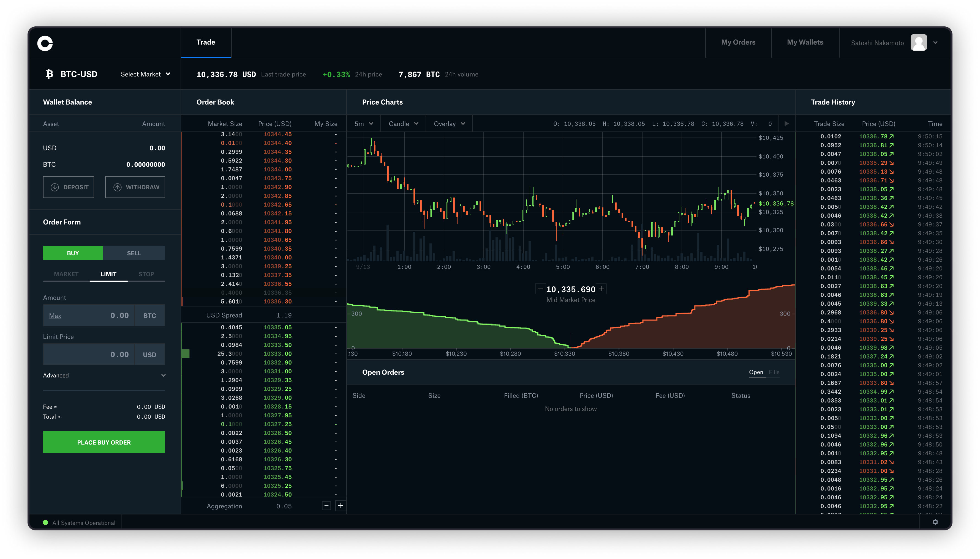Open the Candle chart type dropdown
Image resolution: width=980 pixels, height=559 pixels.
(402, 124)
